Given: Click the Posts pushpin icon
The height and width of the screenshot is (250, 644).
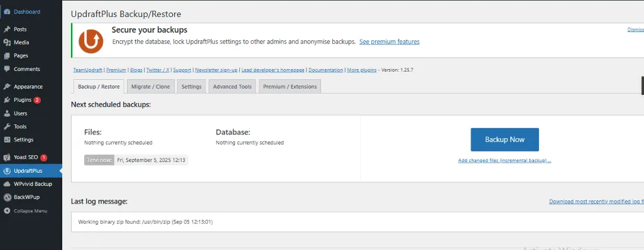Looking at the screenshot, I should click(6, 29).
